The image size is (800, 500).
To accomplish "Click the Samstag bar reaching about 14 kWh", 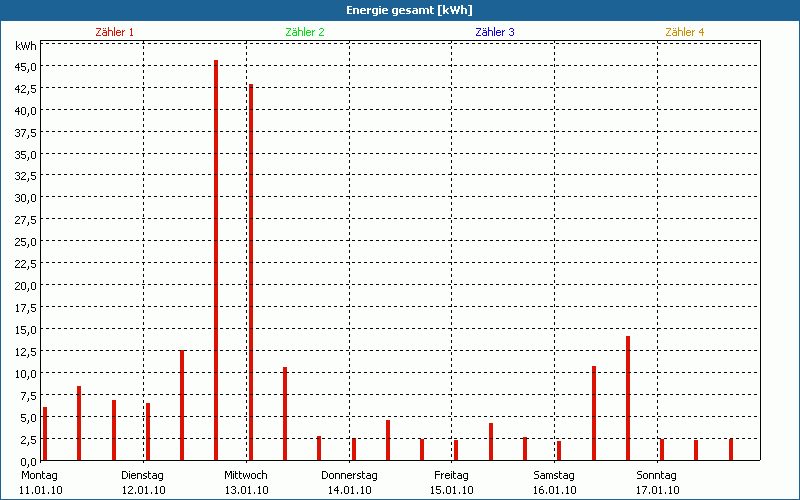I will click(x=628, y=398).
